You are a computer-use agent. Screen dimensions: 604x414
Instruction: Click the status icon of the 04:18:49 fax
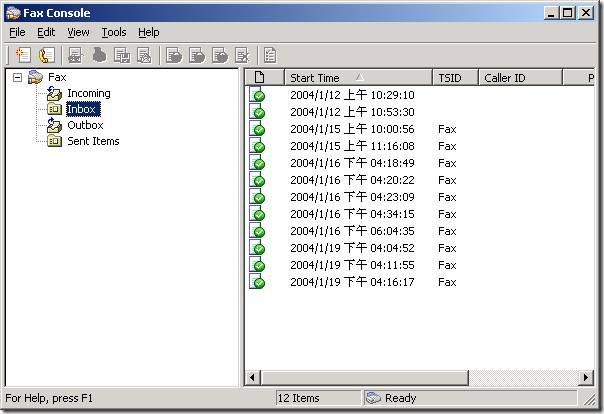click(x=257, y=163)
